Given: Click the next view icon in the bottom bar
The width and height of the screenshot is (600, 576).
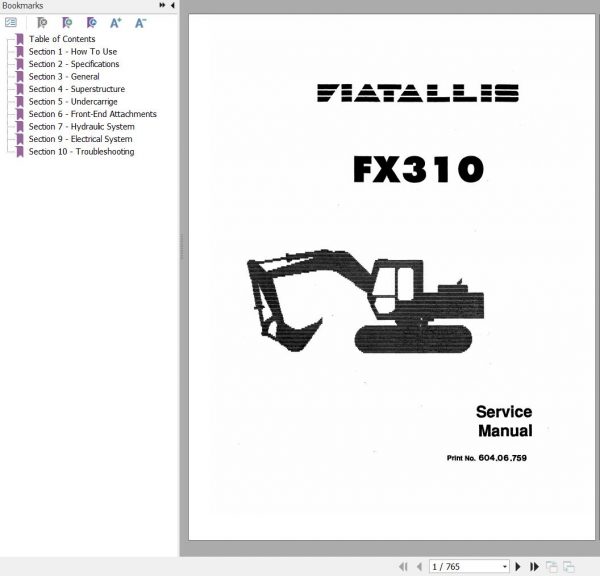Looking at the screenshot, I should pos(569,566).
